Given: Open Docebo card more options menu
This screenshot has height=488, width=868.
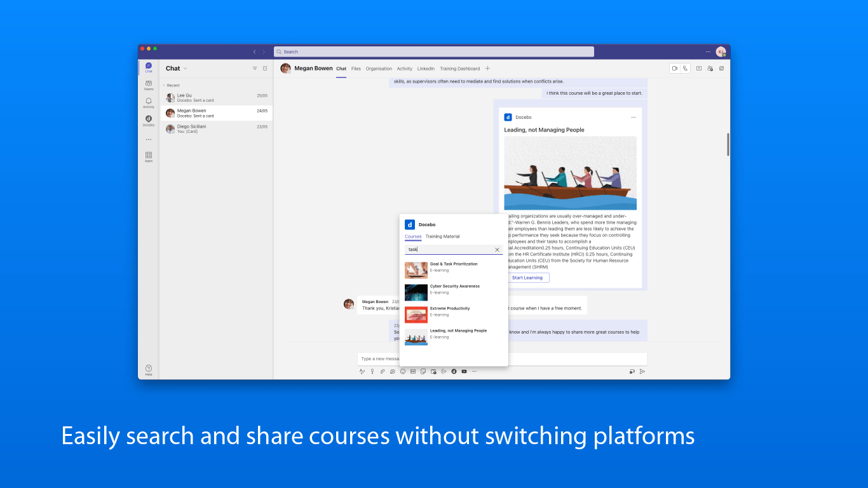Looking at the screenshot, I should pos(633,117).
